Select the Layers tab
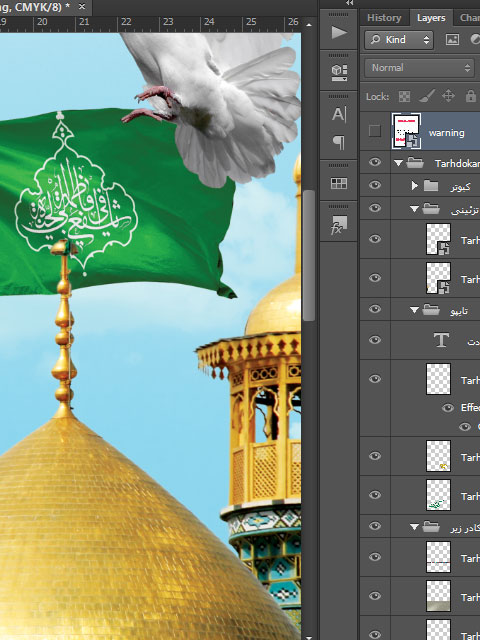 [x=431, y=18]
